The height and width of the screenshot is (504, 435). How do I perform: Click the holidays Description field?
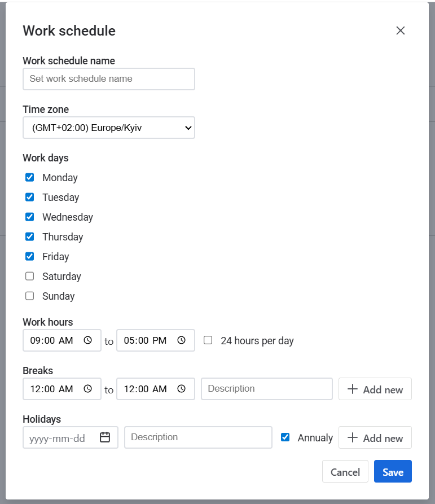point(198,437)
